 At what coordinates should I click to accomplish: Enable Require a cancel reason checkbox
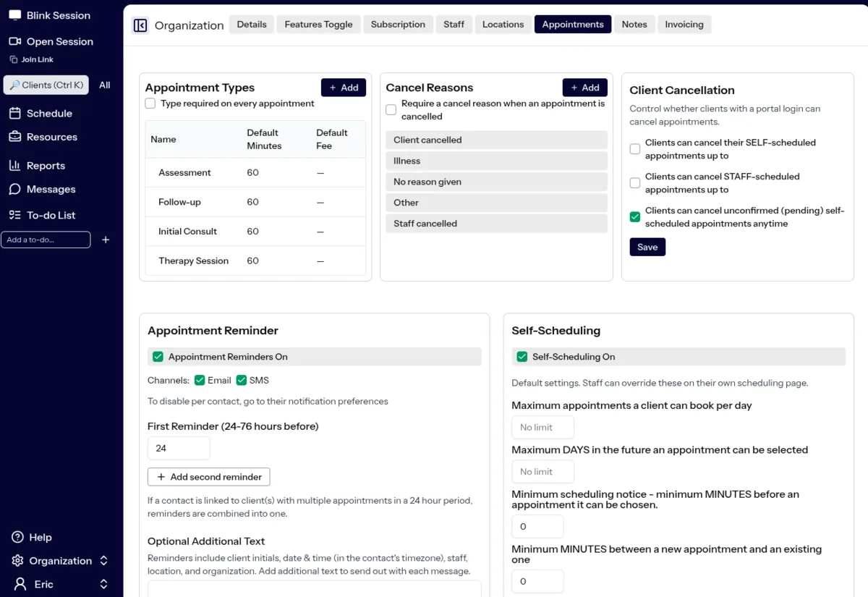[391, 110]
